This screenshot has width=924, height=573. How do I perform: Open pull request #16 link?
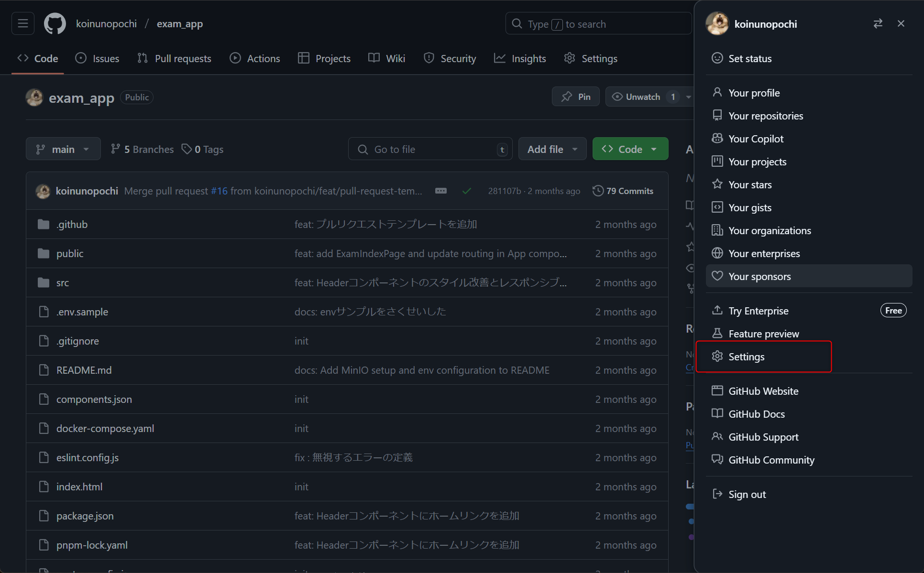pyautogui.click(x=220, y=191)
